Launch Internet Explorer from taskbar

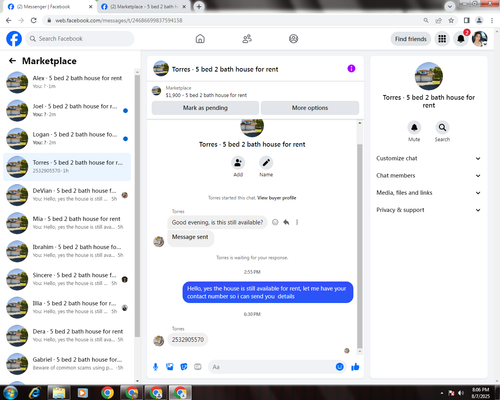(34, 393)
